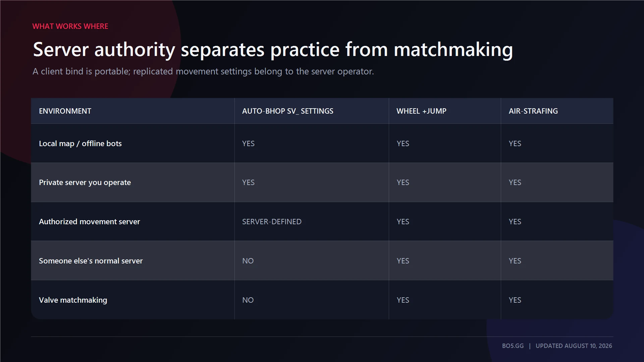This screenshot has height=362, width=644.
Task: Select the 'Someone else's normal server' row label
Action: [x=91, y=261]
